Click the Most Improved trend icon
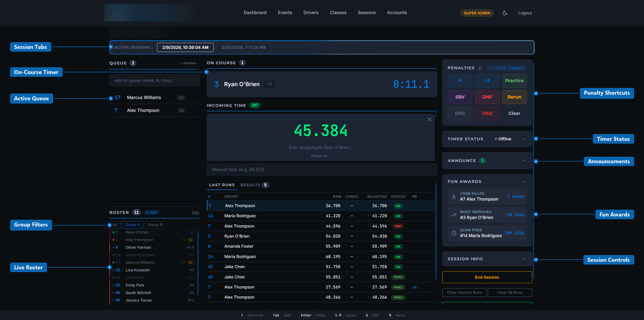The image size is (644, 320). [454, 215]
